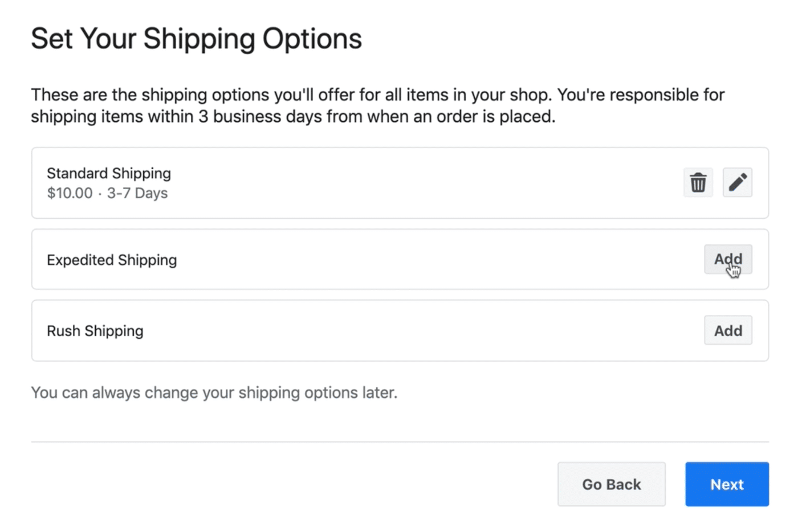Click the Add button next to Rush Shipping
798x532 pixels.
coord(728,330)
